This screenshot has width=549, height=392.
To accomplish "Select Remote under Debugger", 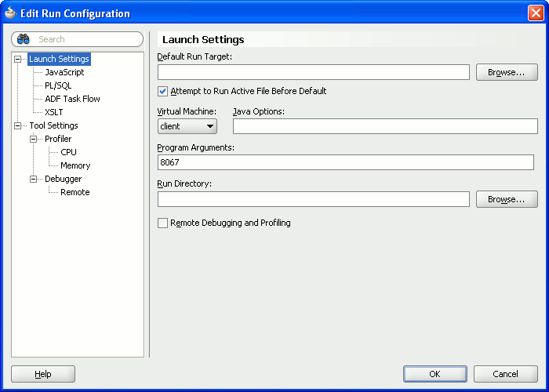I will [75, 192].
